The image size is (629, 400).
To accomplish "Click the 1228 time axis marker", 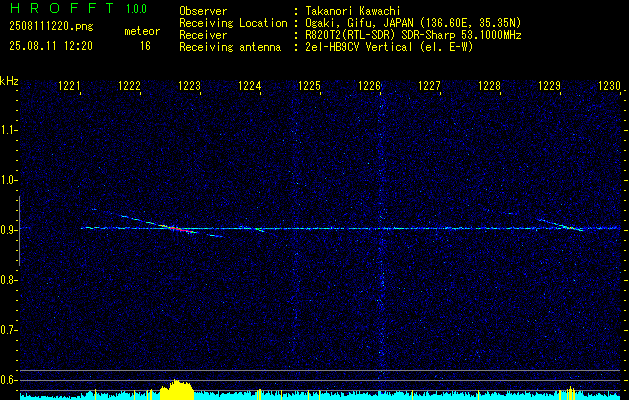I will point(489,85).
